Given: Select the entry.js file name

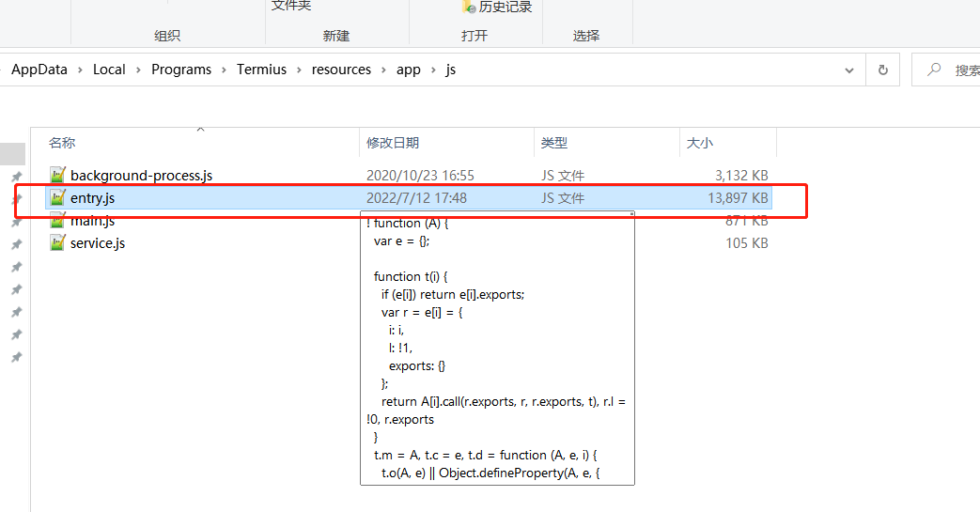Looking at the screenshot, I should (92, 198).
